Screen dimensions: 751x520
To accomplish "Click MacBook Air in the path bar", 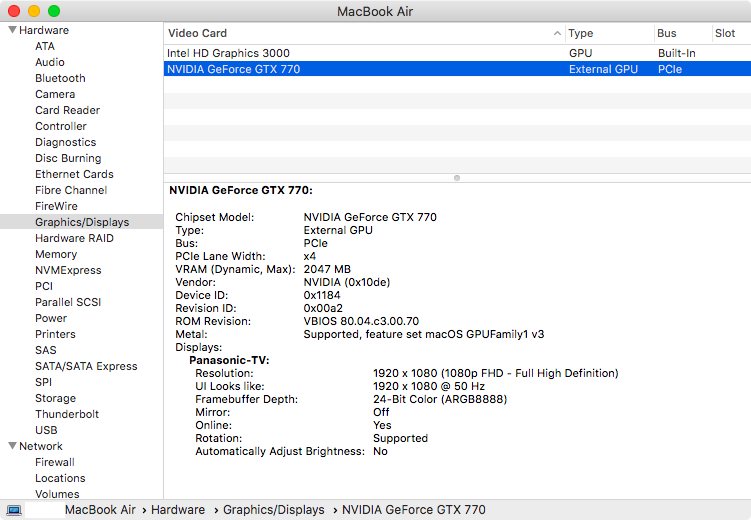I will tap(101, 510).
